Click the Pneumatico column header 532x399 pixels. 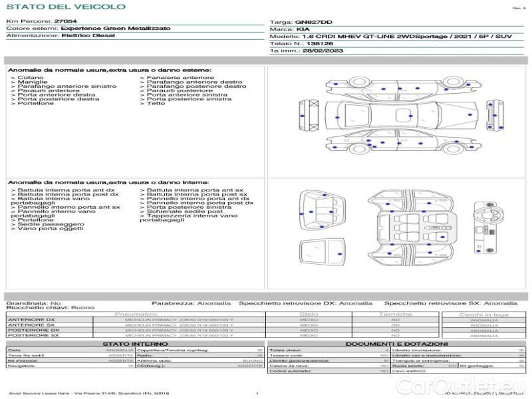click(136, 314)
